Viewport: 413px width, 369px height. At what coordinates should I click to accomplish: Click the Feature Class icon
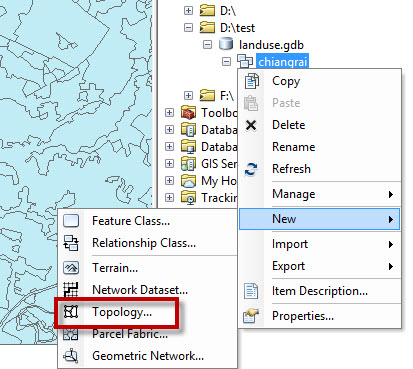pyautogui.click(x=71, y=221)
